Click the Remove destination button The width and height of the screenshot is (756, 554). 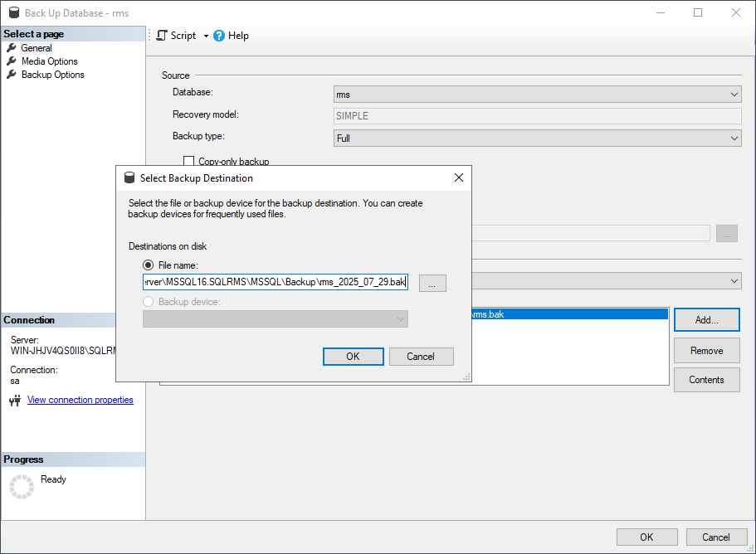pyautogui.click(x=706, y=351)
